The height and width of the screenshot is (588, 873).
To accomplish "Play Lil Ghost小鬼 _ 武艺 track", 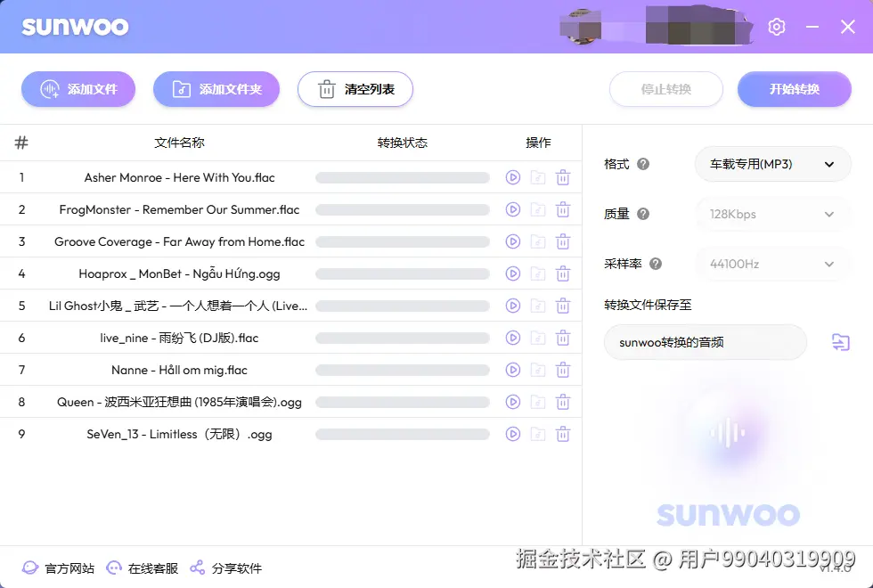I will (513, 306).
